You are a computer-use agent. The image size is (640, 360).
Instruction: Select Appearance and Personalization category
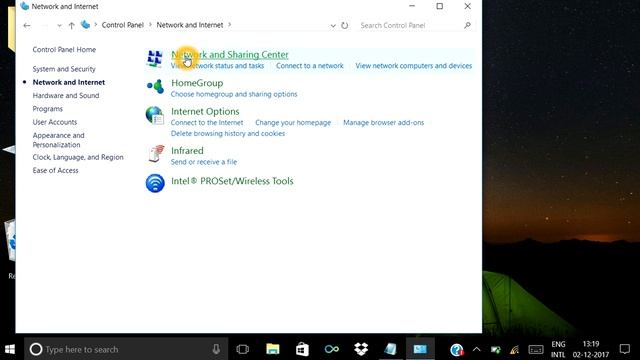click(x=58, y=140)
